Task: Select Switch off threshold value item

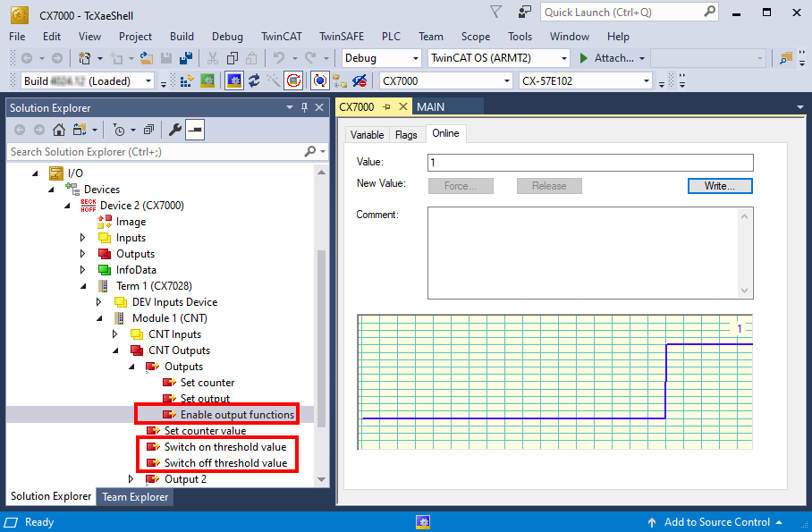Action: pyautogui.click(x=225, y=462)
